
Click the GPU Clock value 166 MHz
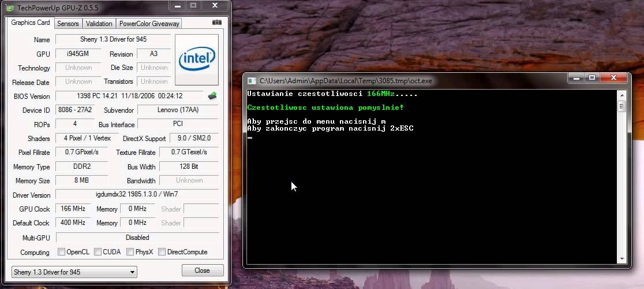(73, 209)
